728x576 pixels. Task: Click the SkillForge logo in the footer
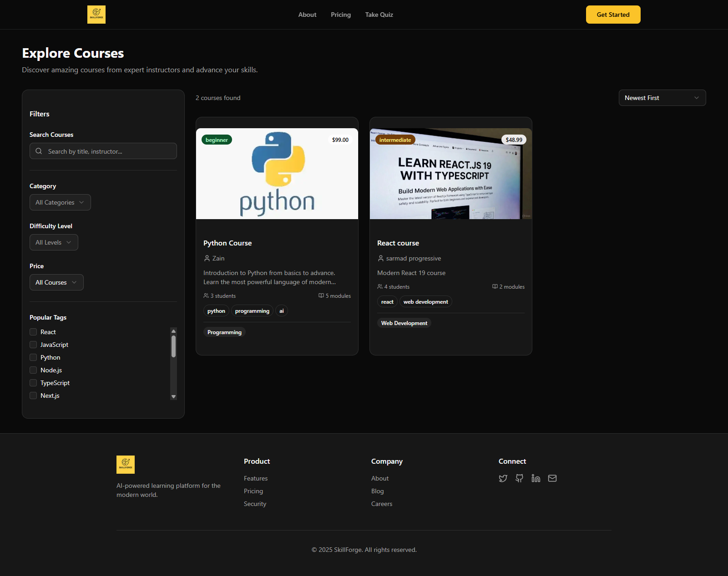125,464
